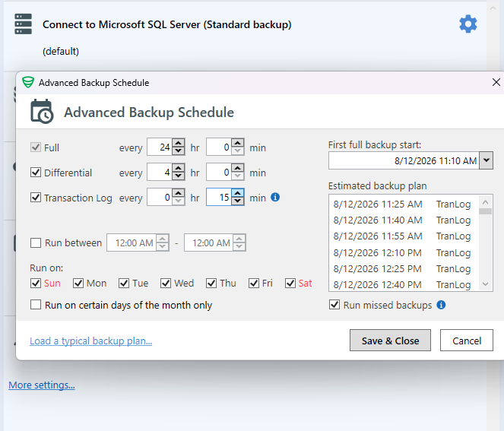This screenshot has height=431, width=504.
Task: Click estimated plan list scroll down arrow
Action: tap(485, 284)
